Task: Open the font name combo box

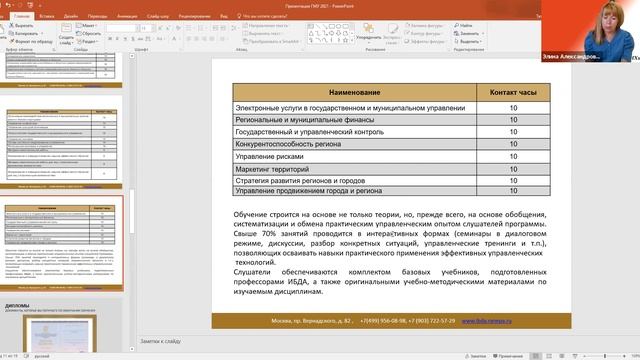Action: click(122, 28)
